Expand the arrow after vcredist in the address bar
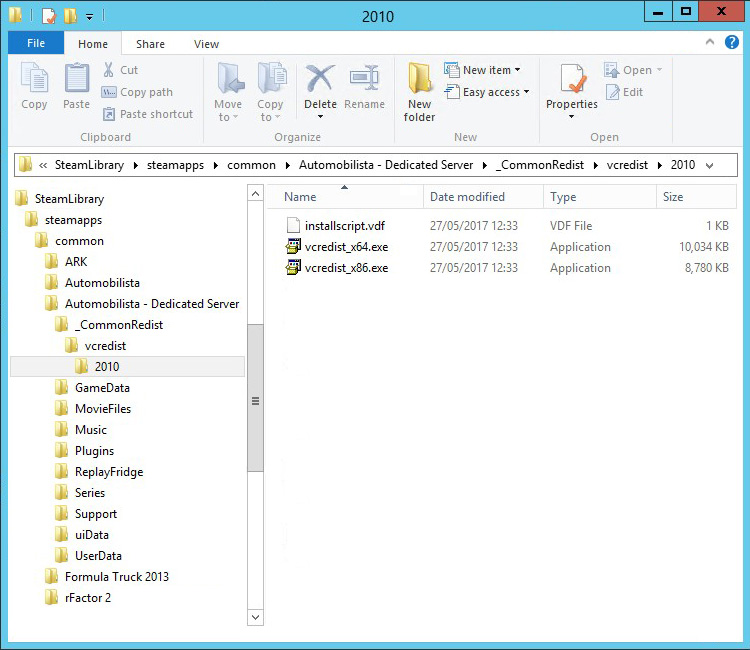The image size is (750, 650). pyautogui.click(x=660, y=165)
